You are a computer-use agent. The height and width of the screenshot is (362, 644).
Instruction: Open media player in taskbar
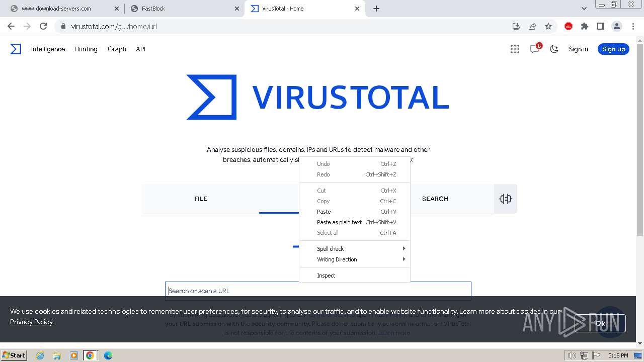[74, 355]
